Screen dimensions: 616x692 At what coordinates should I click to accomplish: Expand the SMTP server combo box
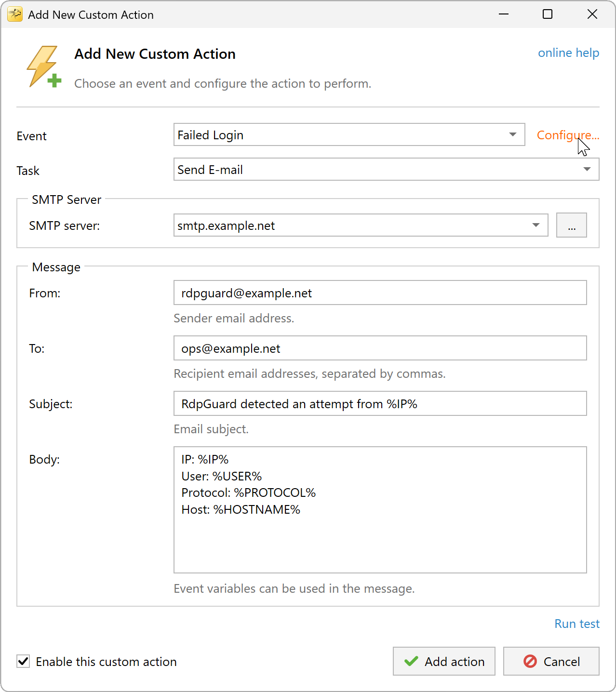tap(361, 225)
